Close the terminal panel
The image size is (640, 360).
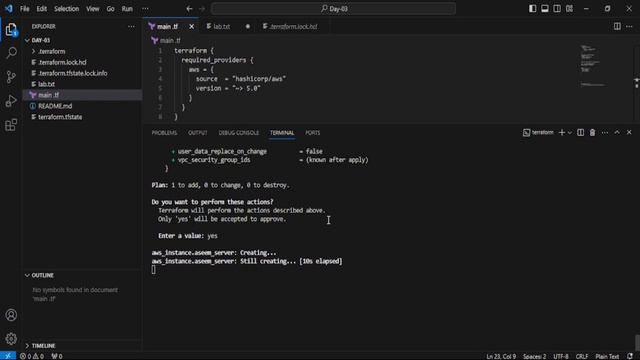pos(629,133)
